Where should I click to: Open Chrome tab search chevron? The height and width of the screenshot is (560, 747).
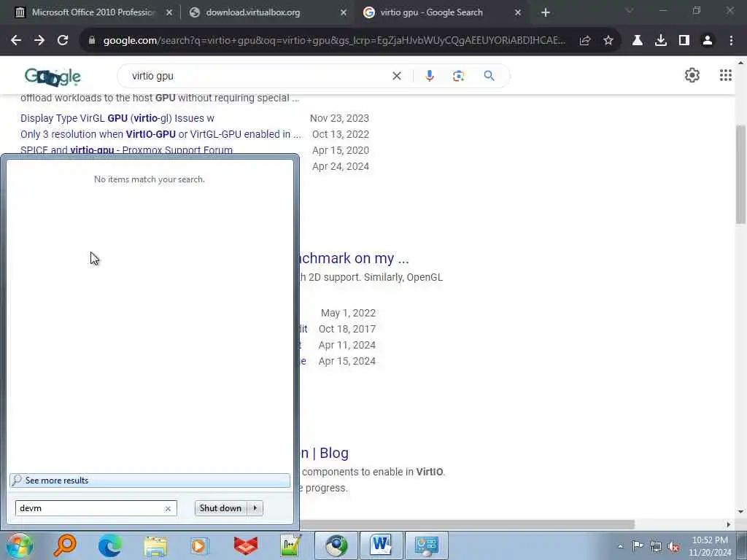[630, 10]
